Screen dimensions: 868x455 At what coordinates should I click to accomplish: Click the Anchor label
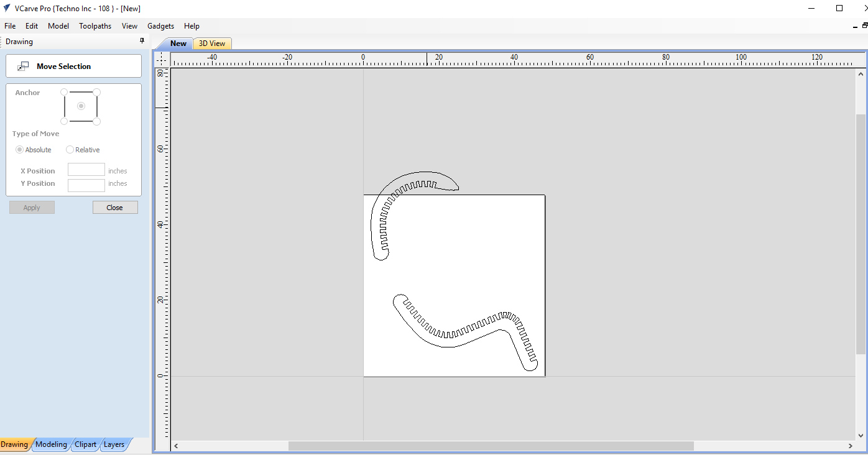[x=27, y=93]
